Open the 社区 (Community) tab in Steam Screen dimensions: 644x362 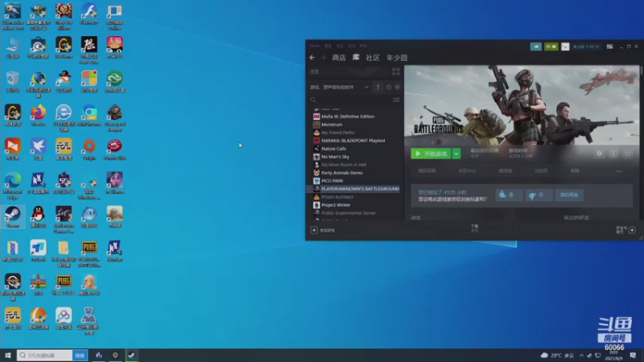(x=373, y=57)
